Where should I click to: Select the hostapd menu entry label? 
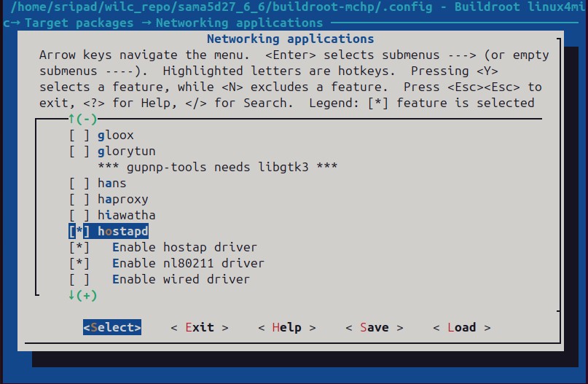122,232
